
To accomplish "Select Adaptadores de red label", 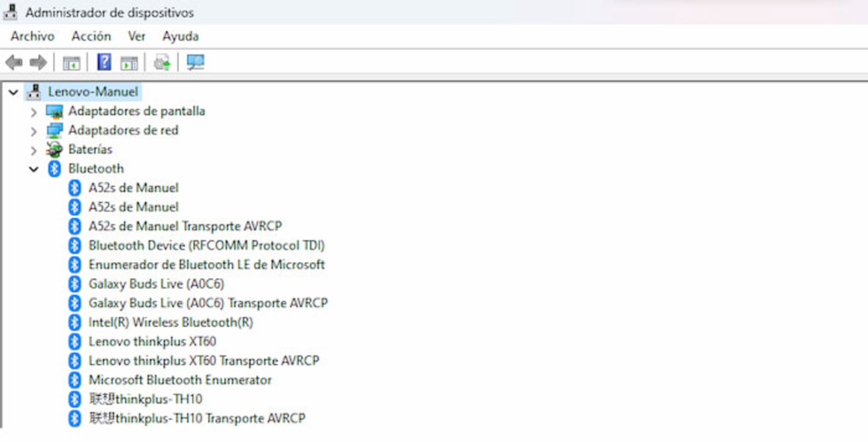I will [123, 130].
